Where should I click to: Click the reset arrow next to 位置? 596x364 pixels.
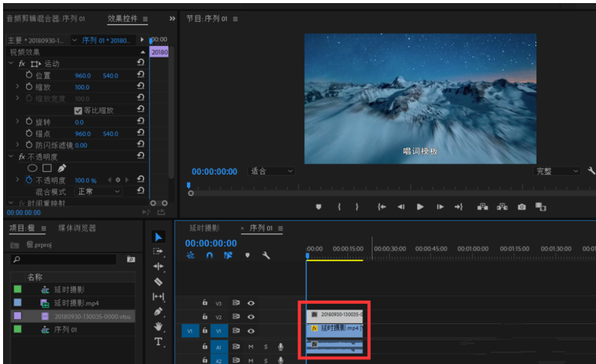tap(140, 74)
